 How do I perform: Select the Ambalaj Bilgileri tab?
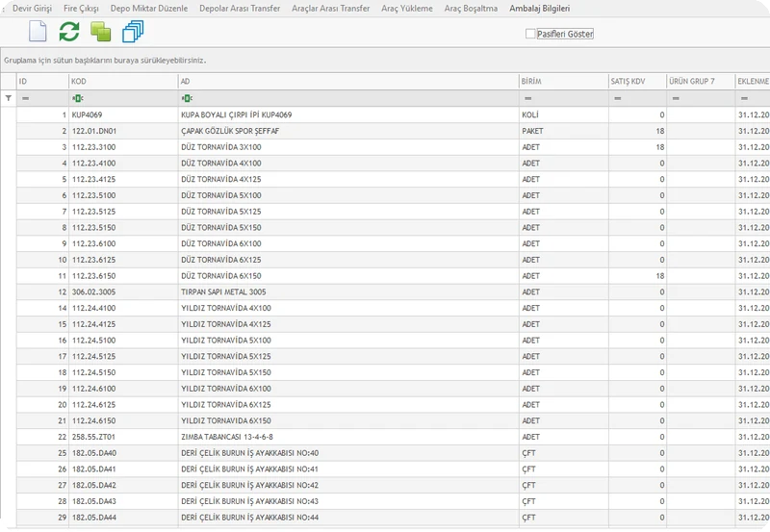pos(540,9)
